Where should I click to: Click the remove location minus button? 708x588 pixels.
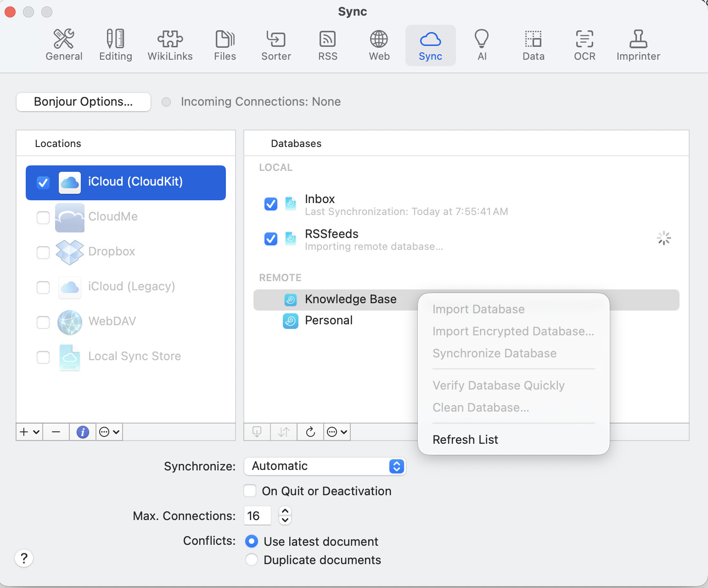[x=56, y=432]
